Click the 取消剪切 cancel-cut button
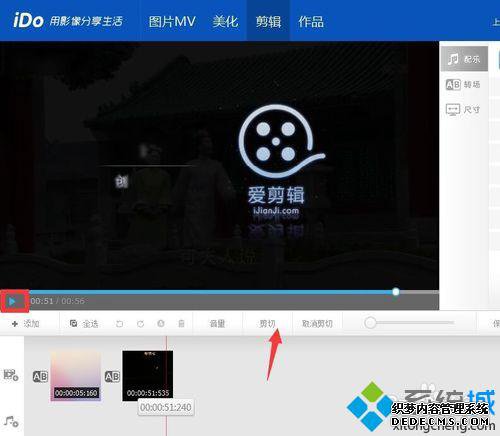500x436 pixels. 317,323
